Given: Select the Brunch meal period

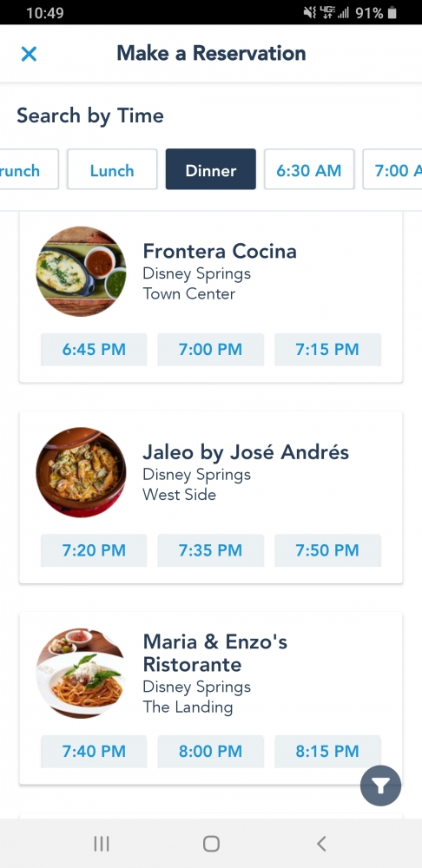Looking at the screenshot, I should click(29, 170).
